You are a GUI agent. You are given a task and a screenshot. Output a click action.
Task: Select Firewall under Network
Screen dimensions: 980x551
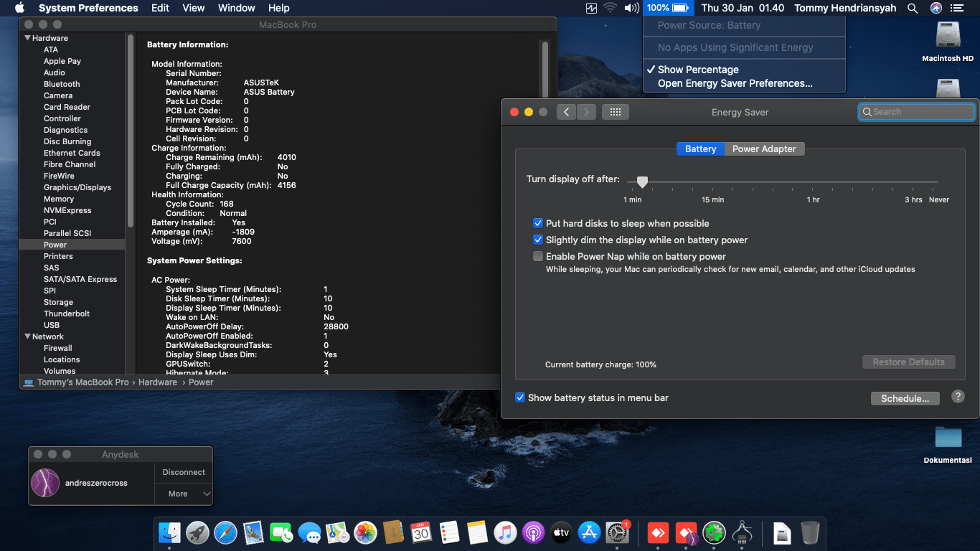[58, 348]
